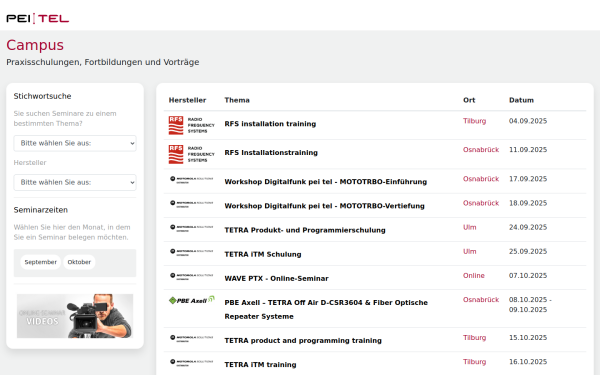Click Motorola logo next to MOTOTRBO-Einführung workshop

(x=192, y=179)
